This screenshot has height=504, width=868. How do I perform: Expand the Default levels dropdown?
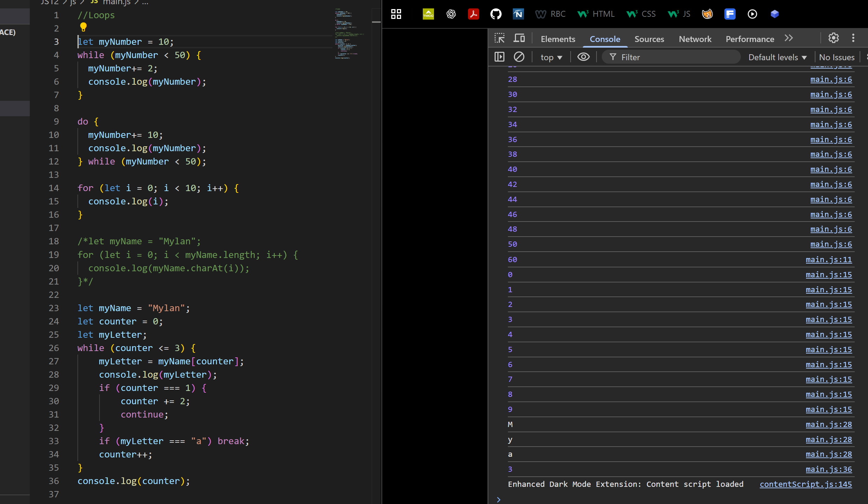point(777,57)
